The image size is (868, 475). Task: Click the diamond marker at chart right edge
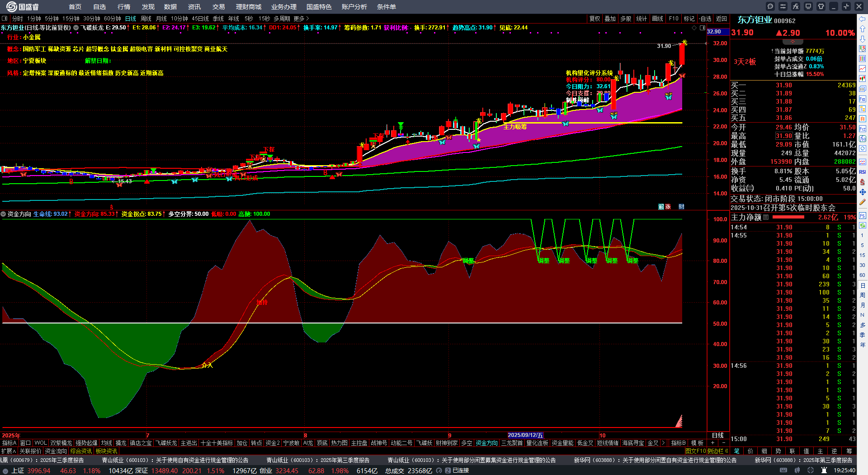tap(694, 28)
